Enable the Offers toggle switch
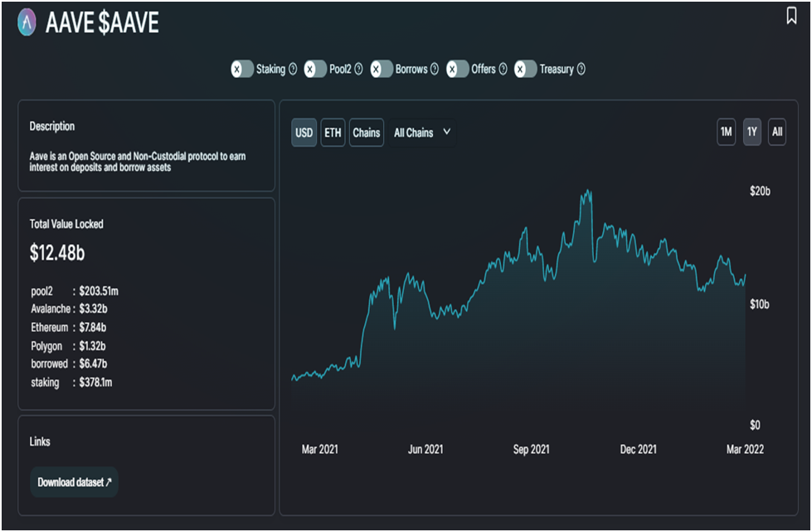This screenshot has height=532, width=812. pos(458,70)
